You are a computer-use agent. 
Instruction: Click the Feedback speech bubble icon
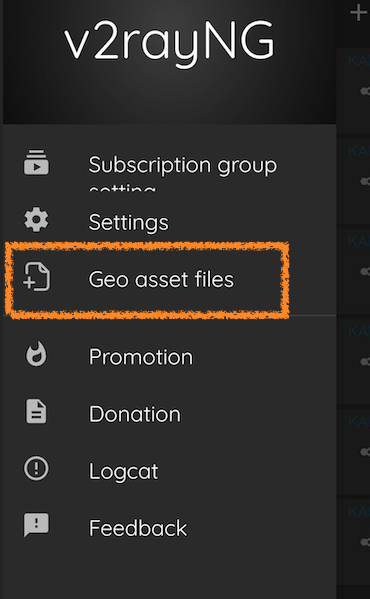[36, 525]
